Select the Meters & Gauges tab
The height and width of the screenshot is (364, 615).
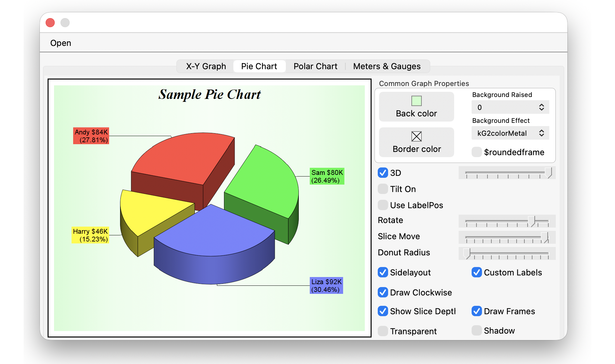(387, 66)
